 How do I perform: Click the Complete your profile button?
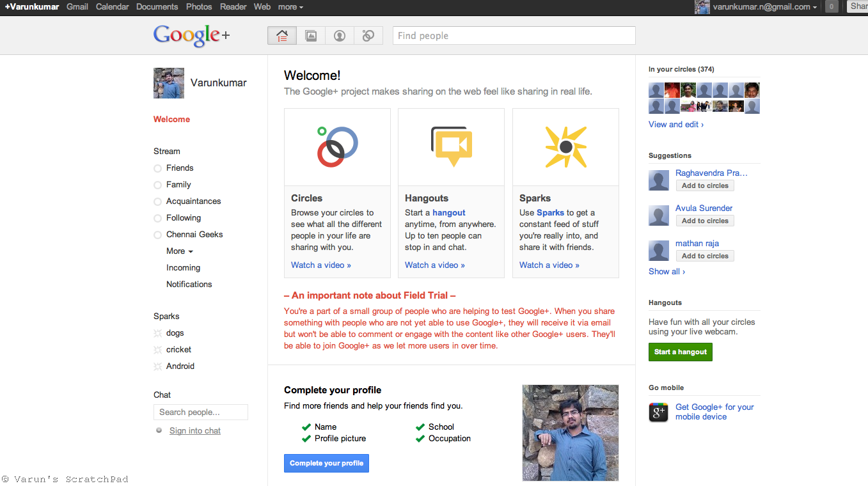326,463
